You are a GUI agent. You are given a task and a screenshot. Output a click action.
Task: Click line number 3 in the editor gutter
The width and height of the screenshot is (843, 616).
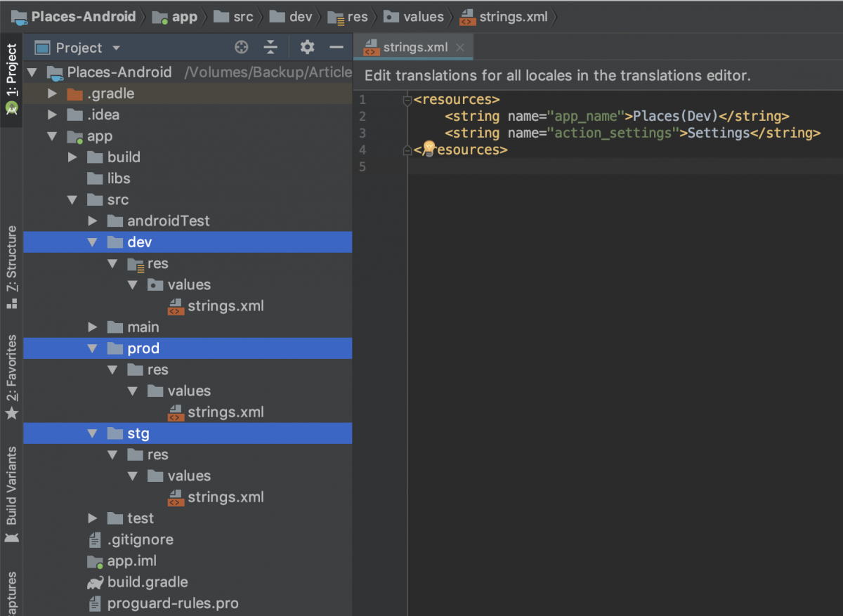(362, 133)
